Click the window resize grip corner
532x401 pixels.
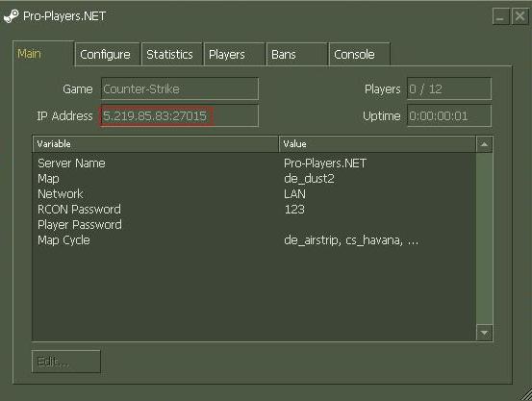coord(525,394)
